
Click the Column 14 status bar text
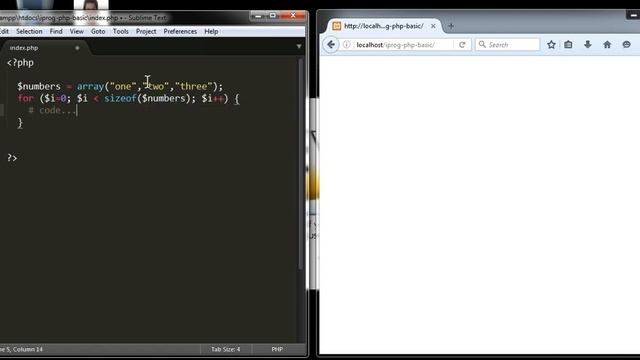pyautogui.click(x=28, y=349)
